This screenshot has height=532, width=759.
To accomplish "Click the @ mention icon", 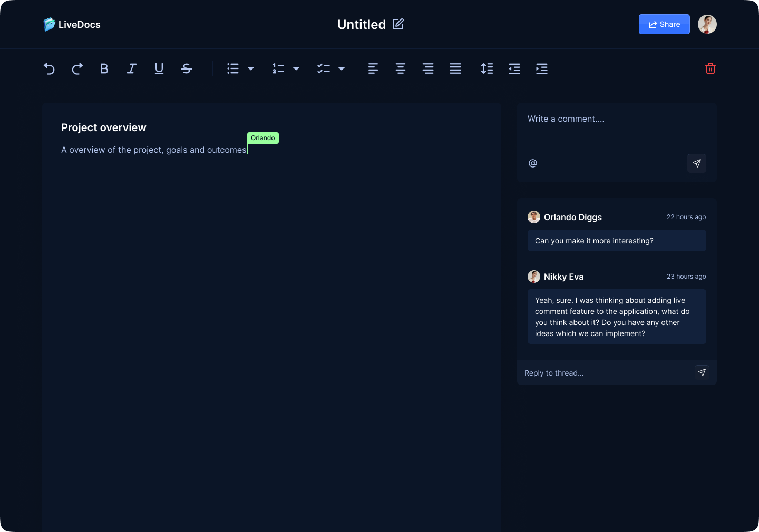I will tap(533, 163).
